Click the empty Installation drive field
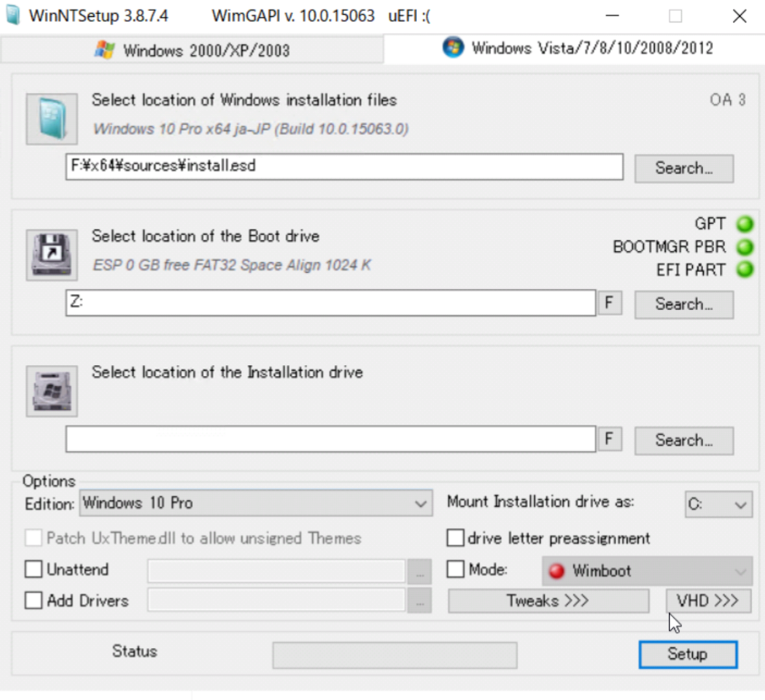The image size is (765, 700). click(331, 439)
